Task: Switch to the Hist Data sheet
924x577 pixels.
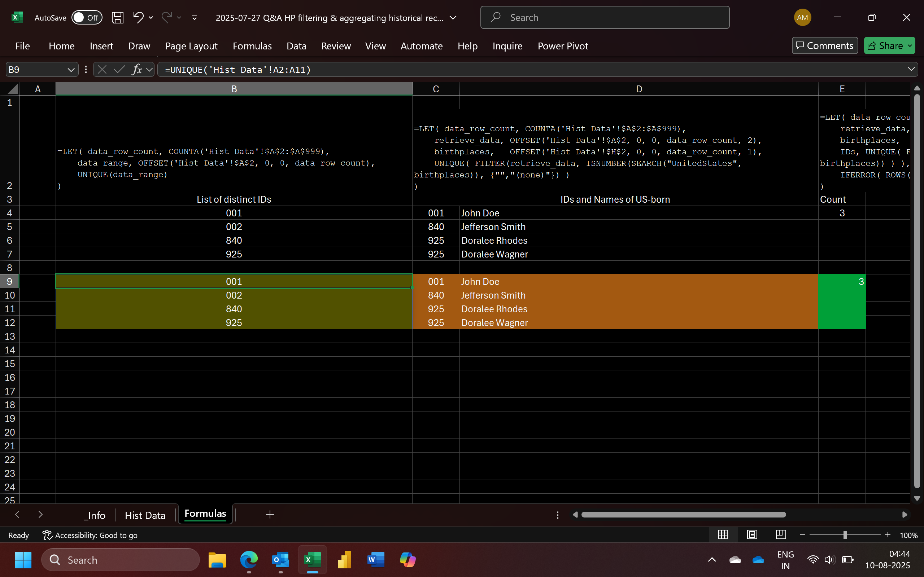Action: (145, 515)
